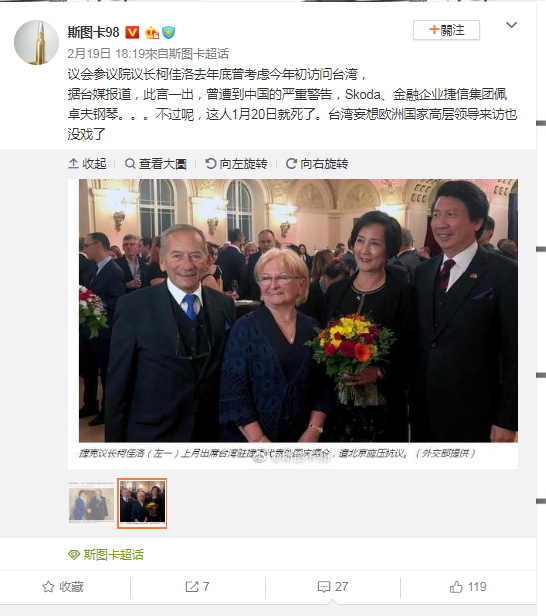Click the main group photo image

298,311
